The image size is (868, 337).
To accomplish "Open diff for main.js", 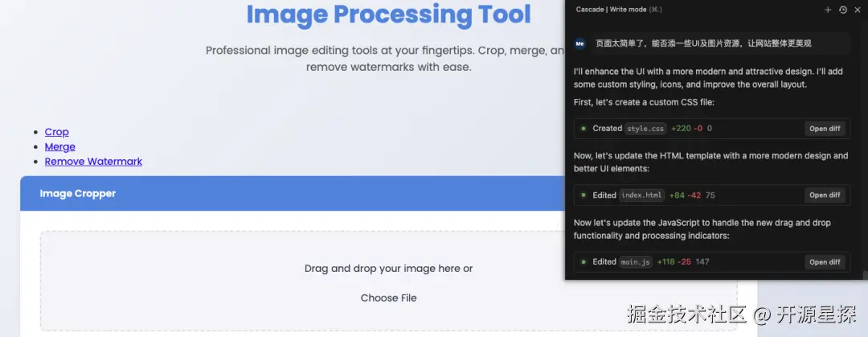I will 825,262.
